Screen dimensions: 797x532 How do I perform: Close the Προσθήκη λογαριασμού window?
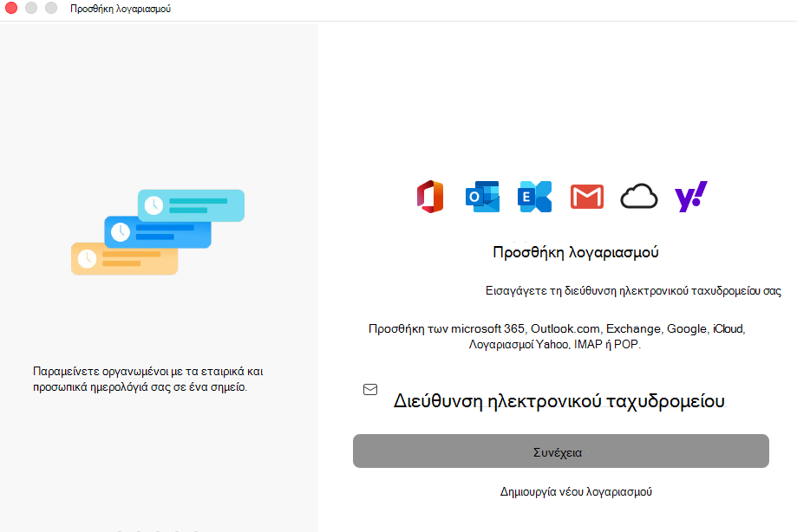pyautogui.click(x=11, y=8)
